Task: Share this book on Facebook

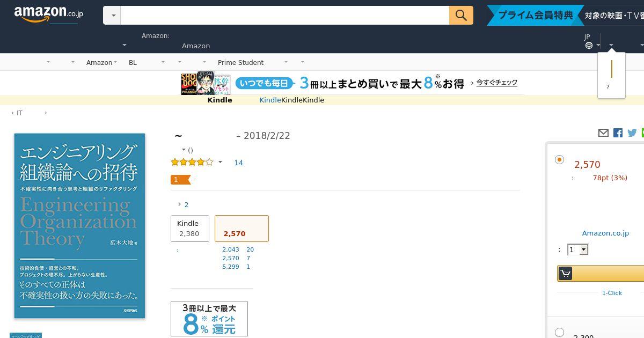Action: click(x=618, y=133)
